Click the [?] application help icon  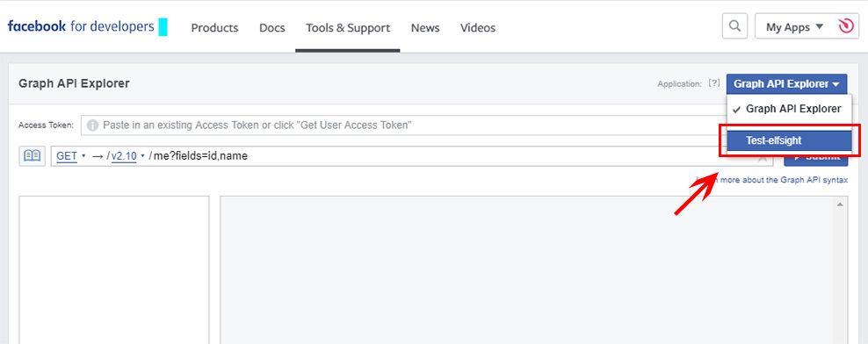tap(714, 83)
